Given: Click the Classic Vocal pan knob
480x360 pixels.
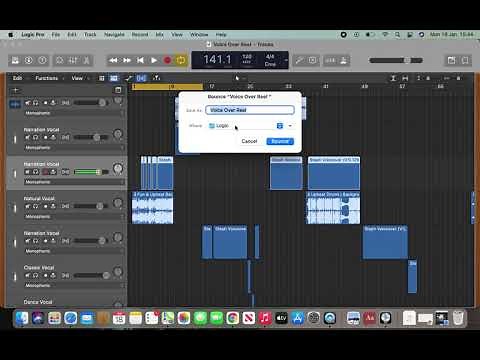Looking at the screenshot, I should pyautogui.click(x=118, y=272).
